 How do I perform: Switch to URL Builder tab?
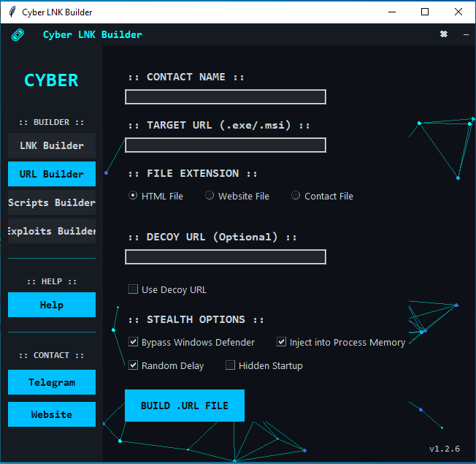click(x=52, y=174)
